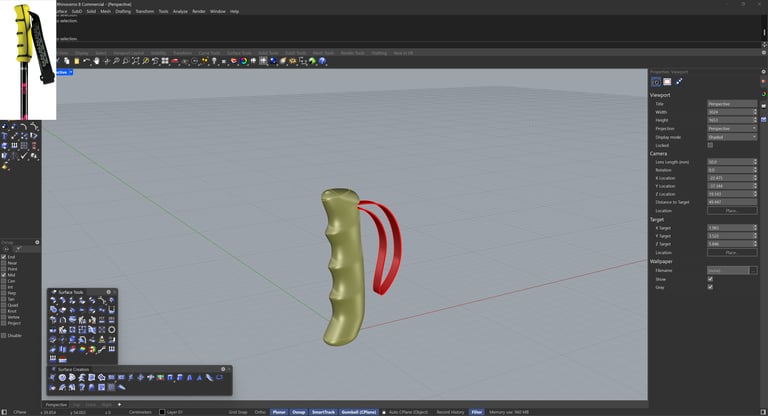
Task: Select the Pan hand tool
Action: [96, 61]
